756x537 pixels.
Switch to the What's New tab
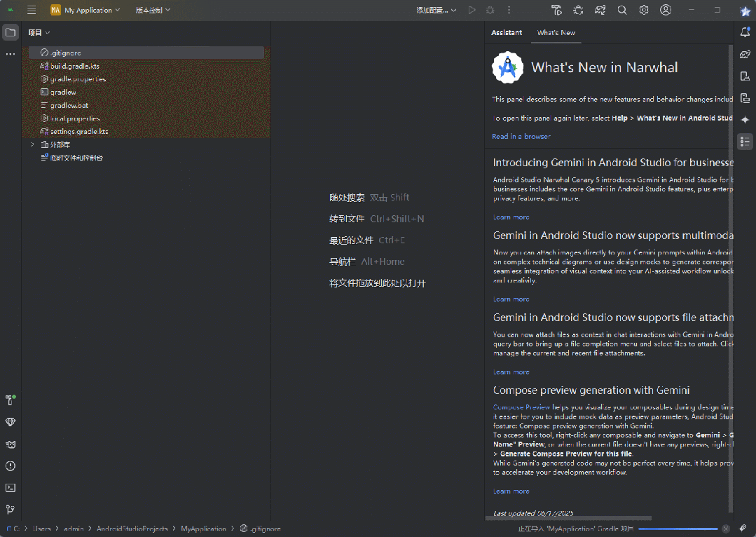pos(556,32)
